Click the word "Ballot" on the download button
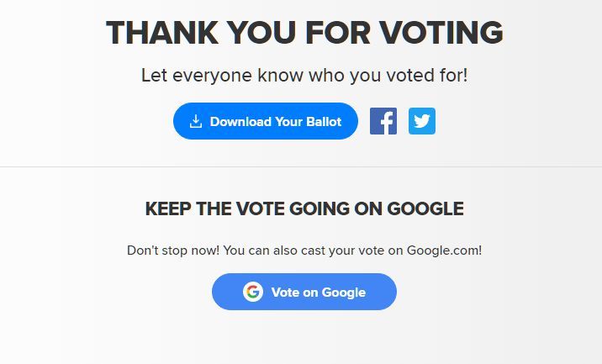 pyautogui.click(x=323, y=121)
